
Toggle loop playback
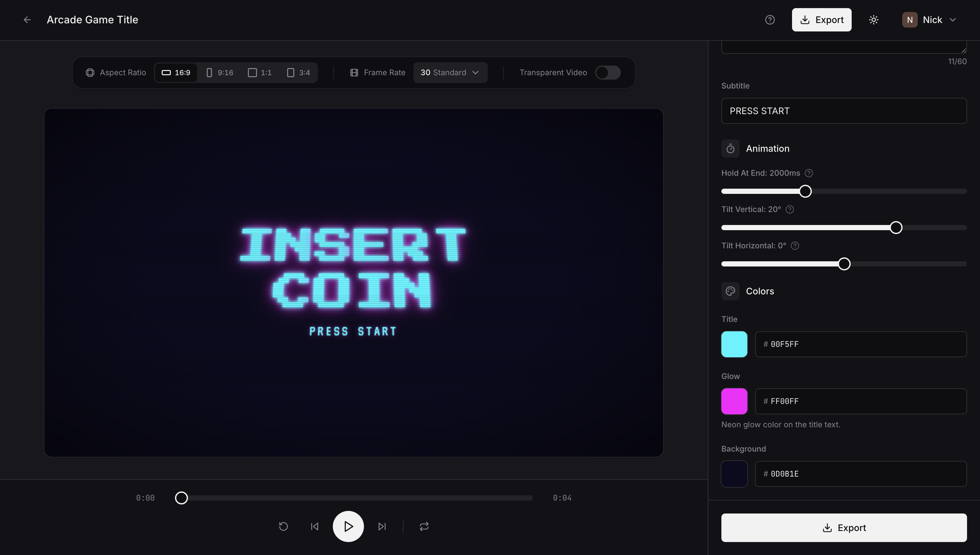click(424, 526)
